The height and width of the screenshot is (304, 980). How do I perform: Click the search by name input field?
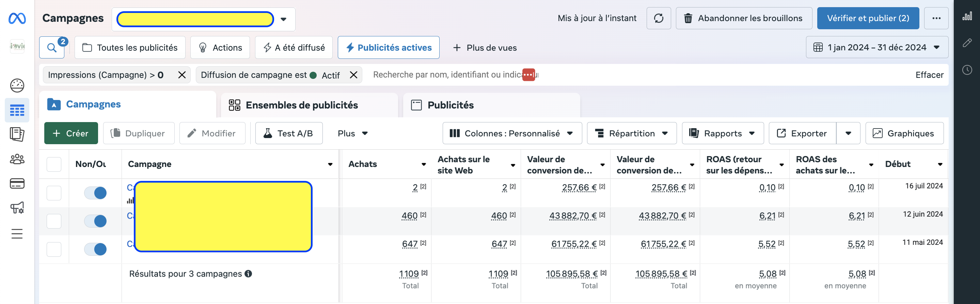(445, 75)
